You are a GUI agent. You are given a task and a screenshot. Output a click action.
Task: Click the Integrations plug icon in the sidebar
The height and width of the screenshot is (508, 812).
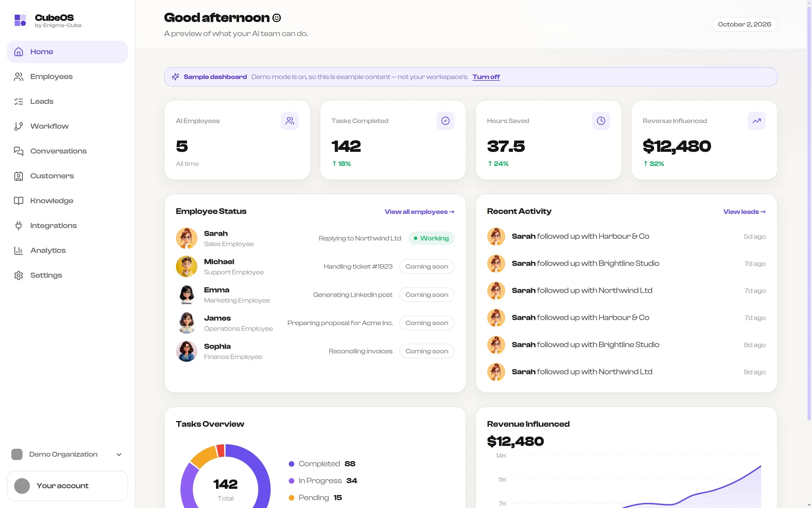coord(18,226)
